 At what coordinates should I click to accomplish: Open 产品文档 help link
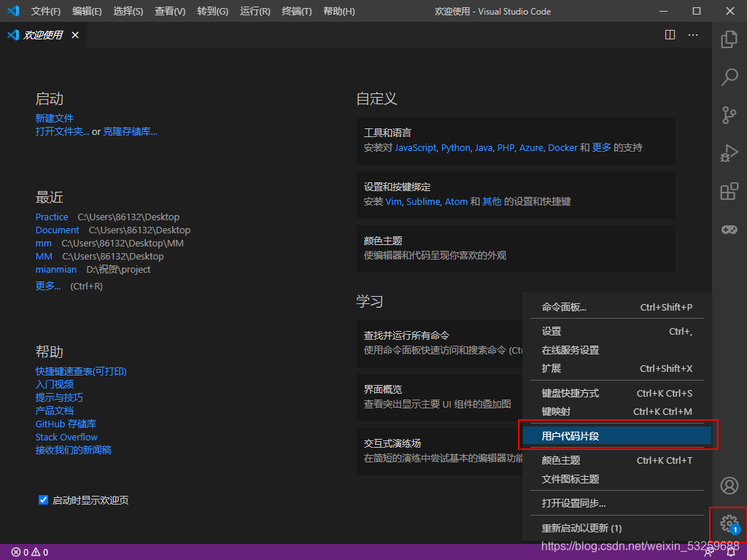(54, 411)
